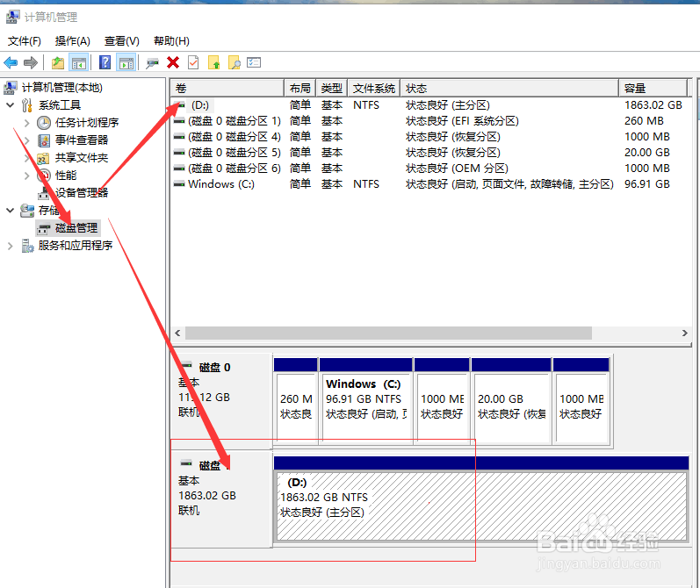Collapse the 系统工具 tree node
This screenshot has height=588, width=700.
tap(11, 105)
